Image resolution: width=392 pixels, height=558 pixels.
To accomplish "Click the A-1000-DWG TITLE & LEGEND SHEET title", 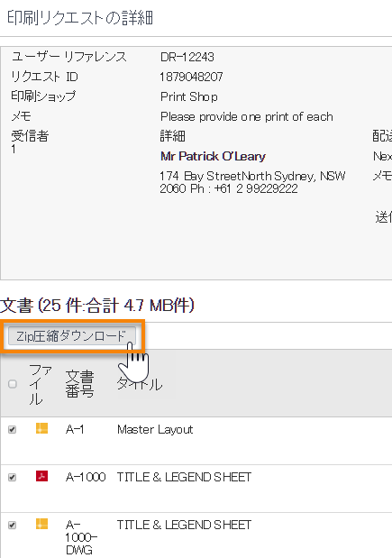I will tap(184, 525).
